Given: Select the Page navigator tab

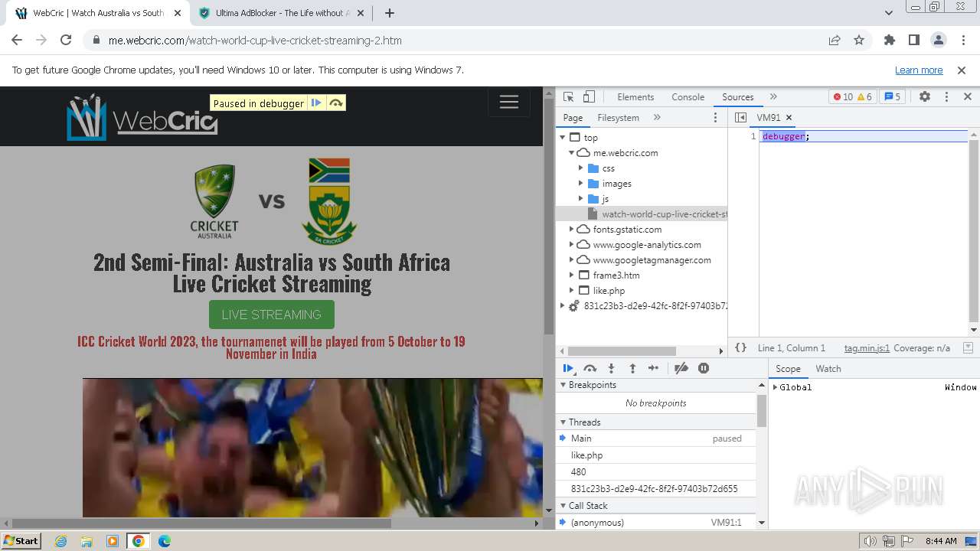Looking at the screenshot, I should click(x=573, y=118).
